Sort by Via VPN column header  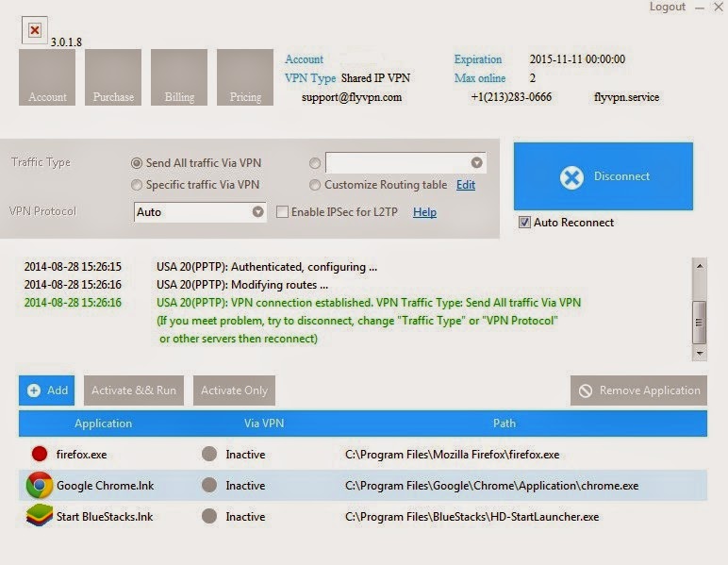point(264,424)
